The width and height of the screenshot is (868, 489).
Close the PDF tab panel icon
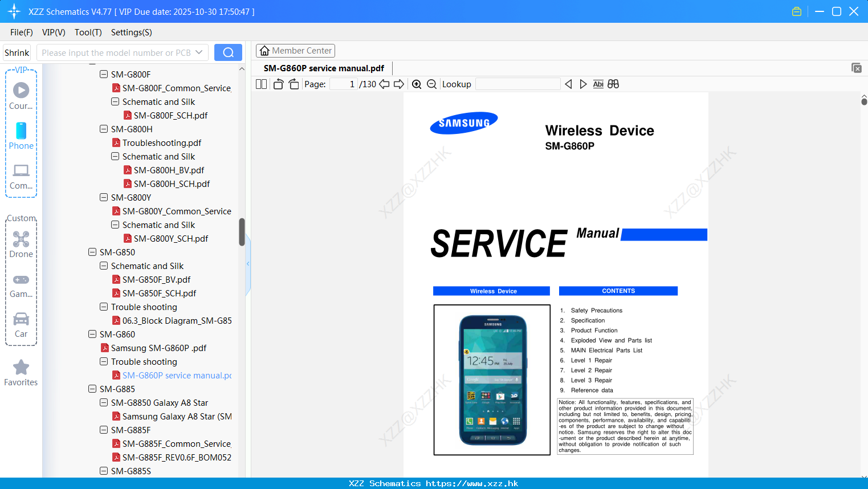point(857,68)
